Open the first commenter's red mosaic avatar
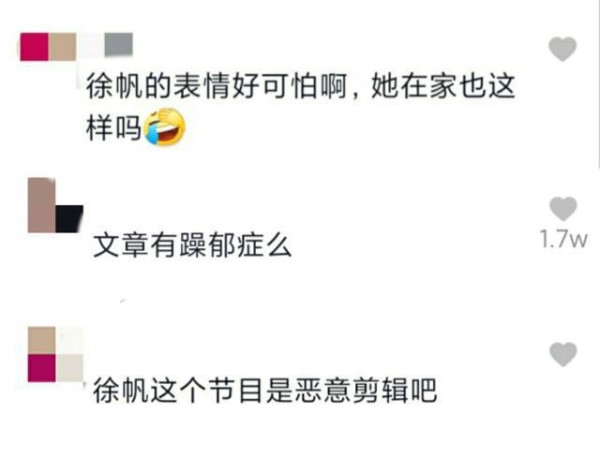Viewport: 600px width, 458px height. tap(34, 47)
